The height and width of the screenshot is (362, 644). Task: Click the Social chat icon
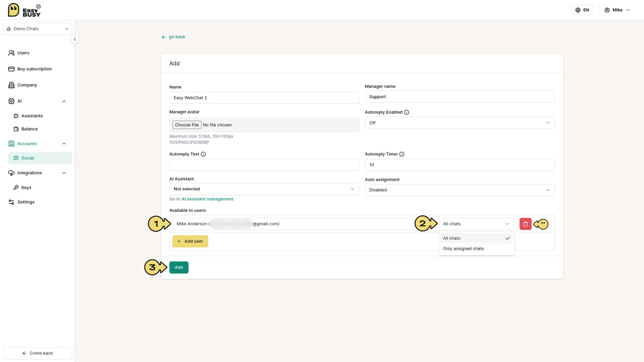point(16,158)
